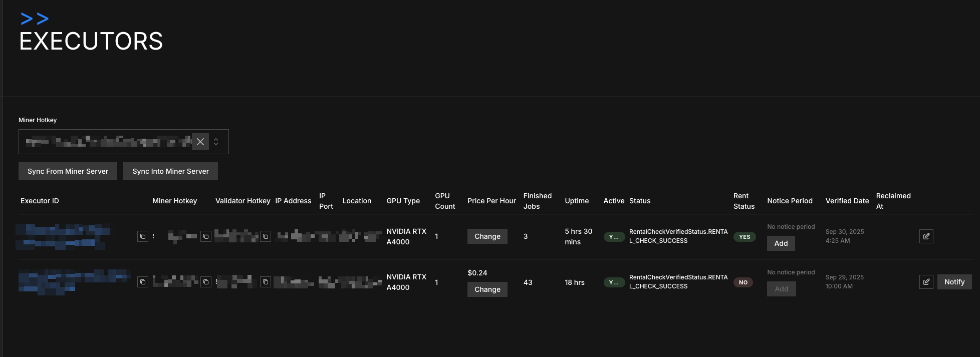Clear the selected Miner Hotkey with X
980x357 pixels.
click(x=200, y=142)
